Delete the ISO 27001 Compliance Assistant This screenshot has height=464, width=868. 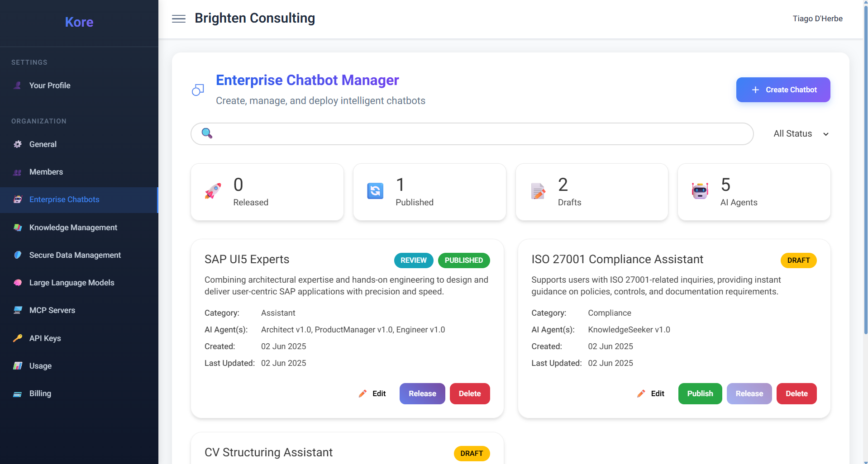(796, 393)
